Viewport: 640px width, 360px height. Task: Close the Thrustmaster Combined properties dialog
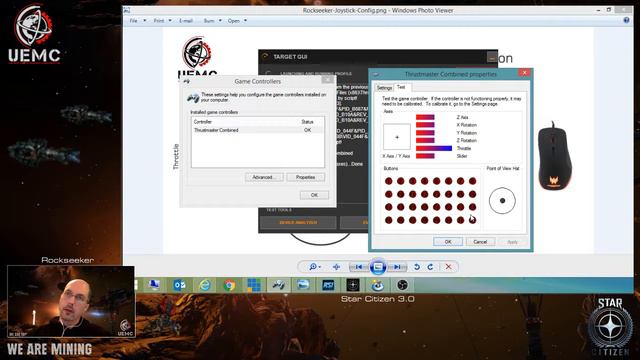click(x=524, y=73)
